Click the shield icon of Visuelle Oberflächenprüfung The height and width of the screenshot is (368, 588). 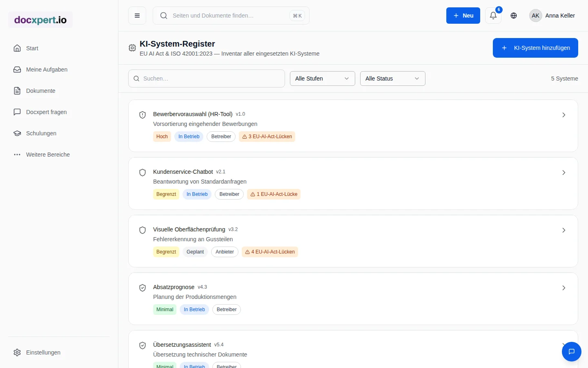click(x=143, y=230)
